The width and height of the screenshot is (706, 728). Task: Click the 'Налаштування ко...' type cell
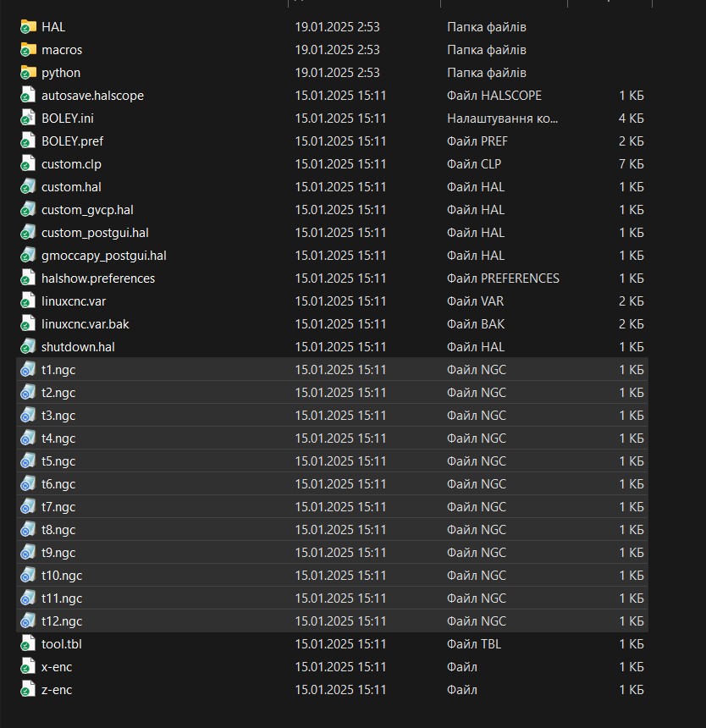(502, 119)
